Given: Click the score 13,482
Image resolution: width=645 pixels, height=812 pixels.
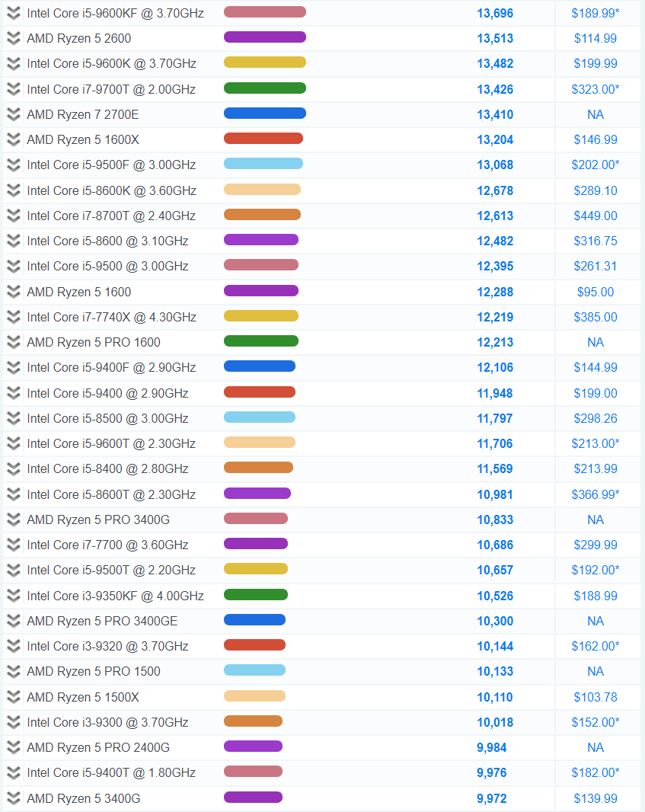Looking at the screenshot, I should (495, 64).
